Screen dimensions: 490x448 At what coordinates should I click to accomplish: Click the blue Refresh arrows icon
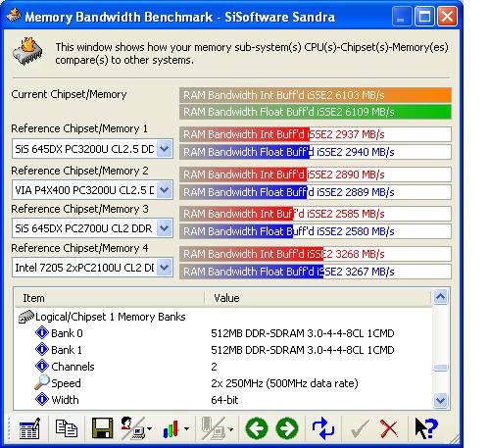pos(323,428)
